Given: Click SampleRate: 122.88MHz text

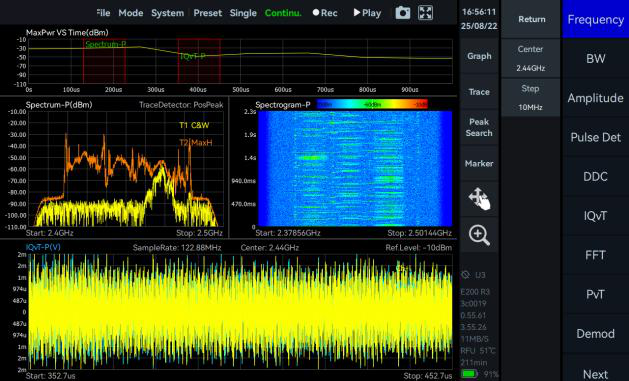Looking at the screenshot, I should pyautogui.click(x=177, y=247).
